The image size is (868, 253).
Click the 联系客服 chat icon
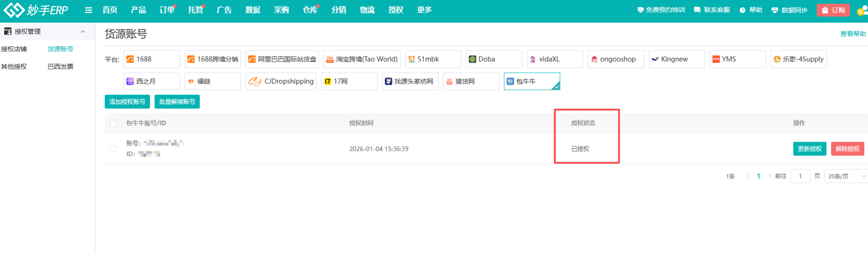pyautogui.click(x=697, y=10)
